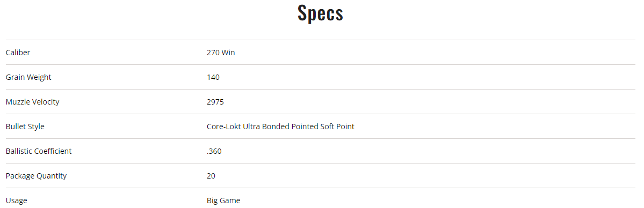Select the Ballistic Coefficient label
The height and width of the screenshot is (208, 644).
click(39, 151)
